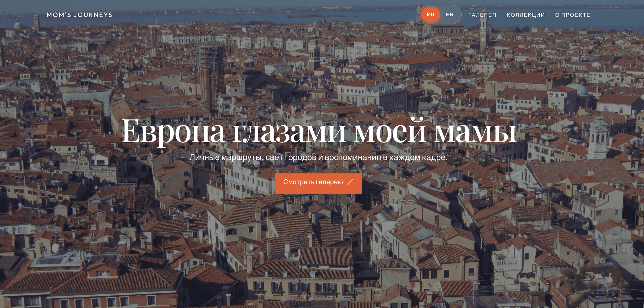Open the ГАЛЕРЕЯ navigation item
Viewport: 644px width, 308px height.
coord(482,15)
